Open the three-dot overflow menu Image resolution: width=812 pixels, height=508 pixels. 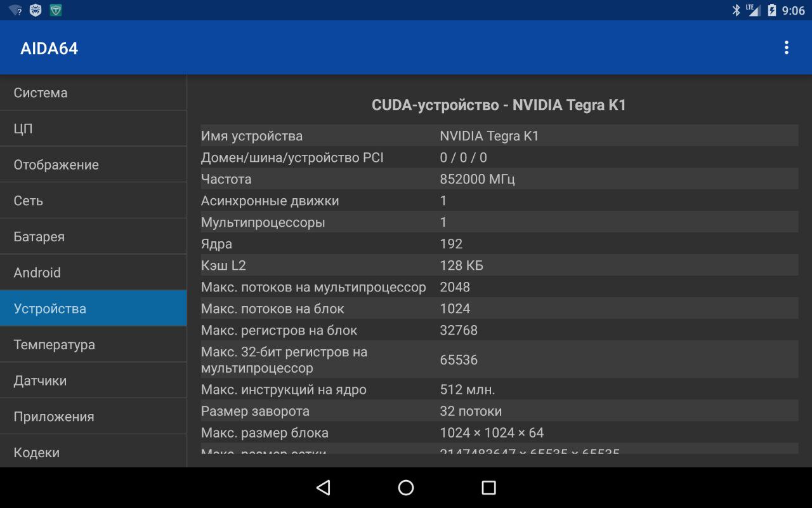787,48
